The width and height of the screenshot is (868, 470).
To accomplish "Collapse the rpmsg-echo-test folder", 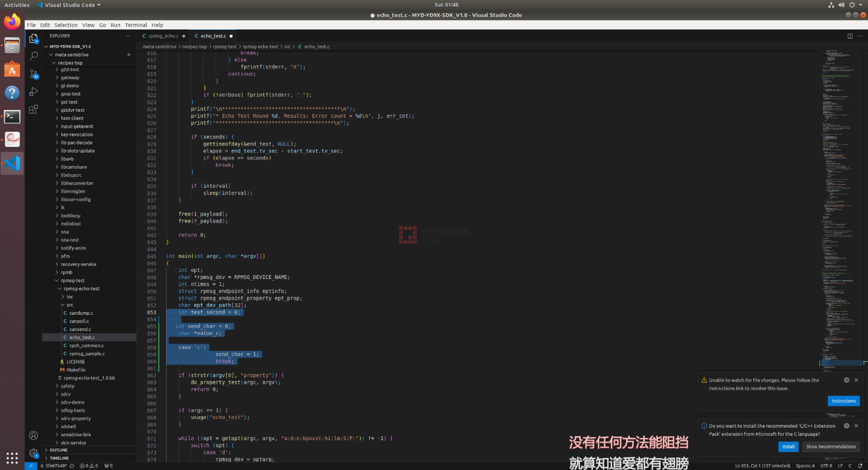I will 81,289.
